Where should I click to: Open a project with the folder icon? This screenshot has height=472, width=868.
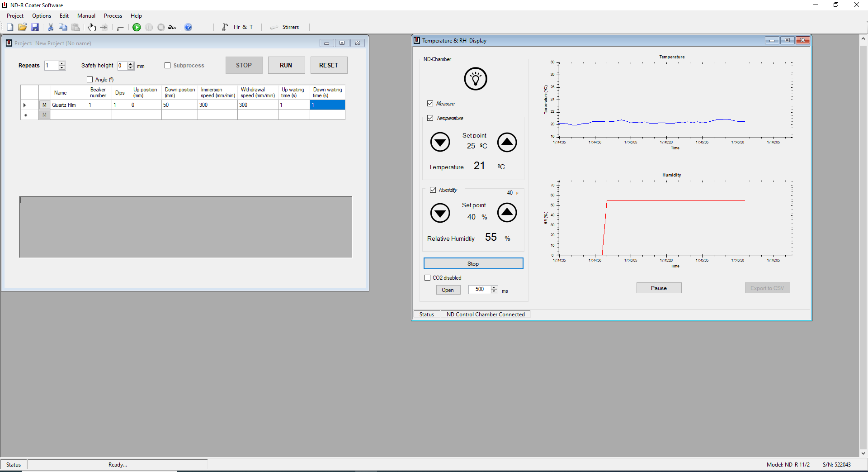22,27
